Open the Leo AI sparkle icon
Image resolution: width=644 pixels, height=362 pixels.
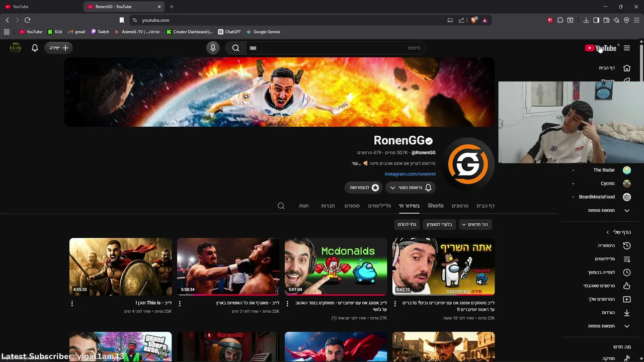point(616,20)
